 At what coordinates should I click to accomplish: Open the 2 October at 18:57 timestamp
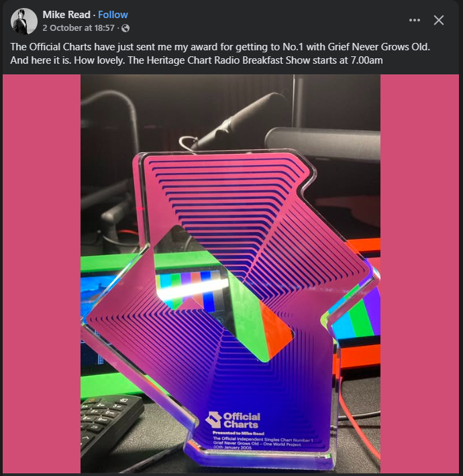coord(79,28)
